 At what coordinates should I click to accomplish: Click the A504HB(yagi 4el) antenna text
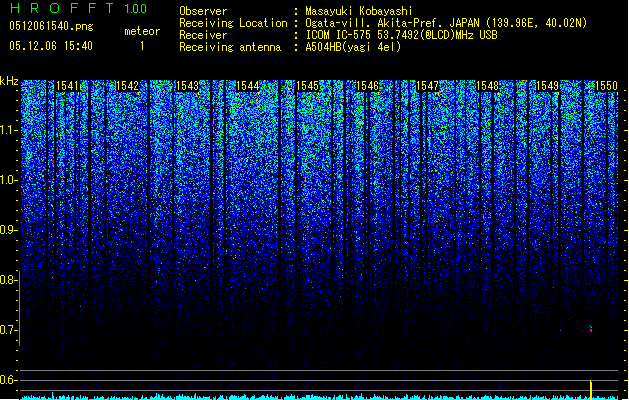coord(353,47)
